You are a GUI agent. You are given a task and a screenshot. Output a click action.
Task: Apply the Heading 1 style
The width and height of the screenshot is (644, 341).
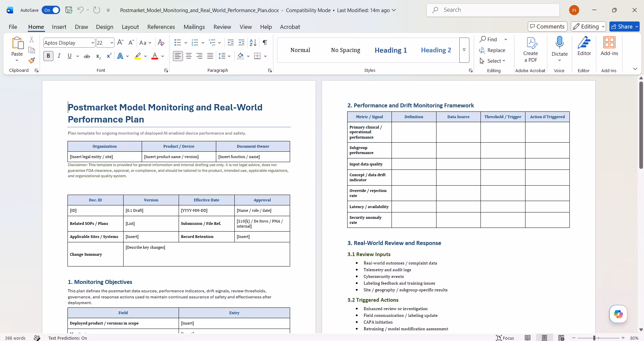click(x=391, y=50)
